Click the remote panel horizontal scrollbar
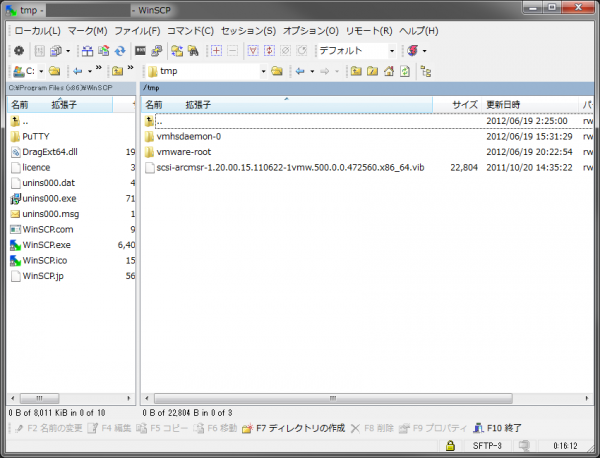 (x=333, y=398)
